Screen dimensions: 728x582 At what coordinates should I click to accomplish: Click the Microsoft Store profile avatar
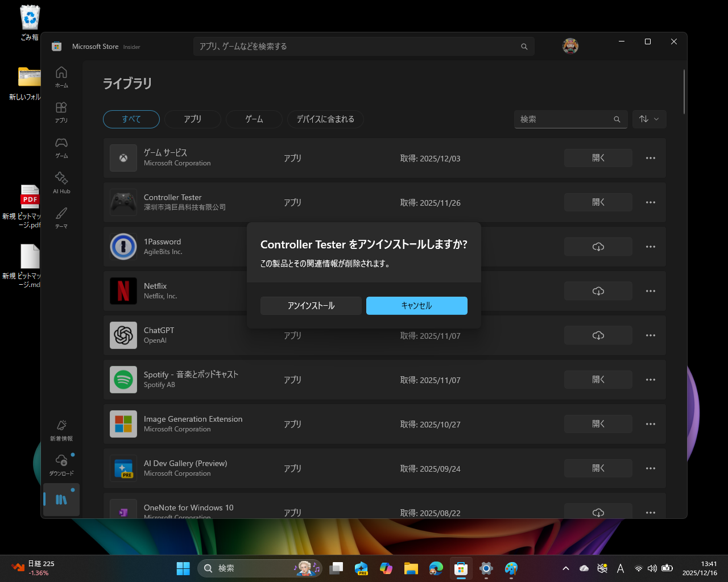pos(570,46)
